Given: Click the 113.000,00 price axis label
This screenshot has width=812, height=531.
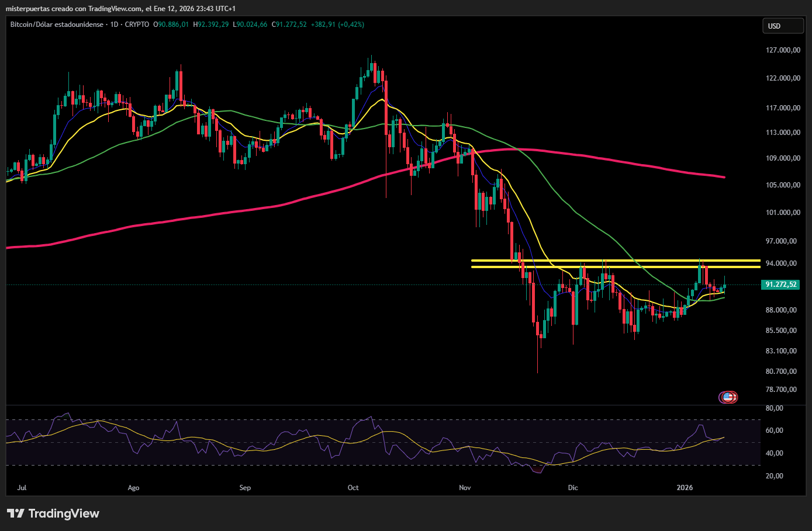Looking at the screenshot, I should click(783, 133).
